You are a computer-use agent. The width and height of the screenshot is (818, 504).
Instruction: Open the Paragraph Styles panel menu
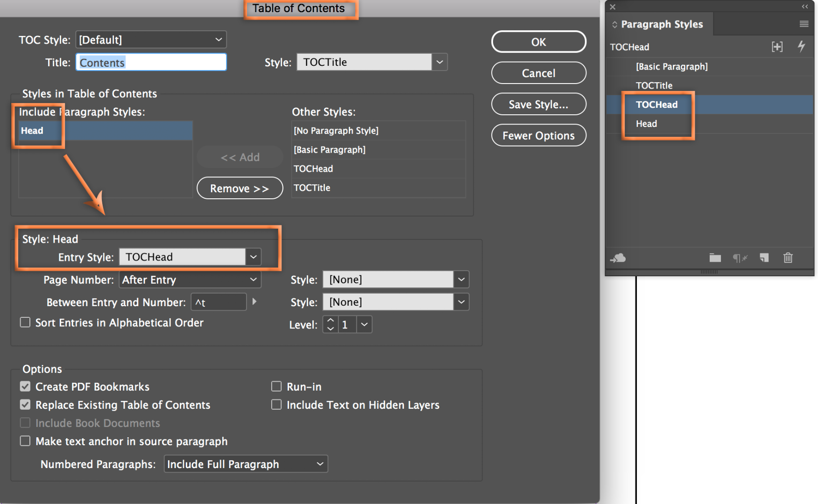tap(804, 24)
